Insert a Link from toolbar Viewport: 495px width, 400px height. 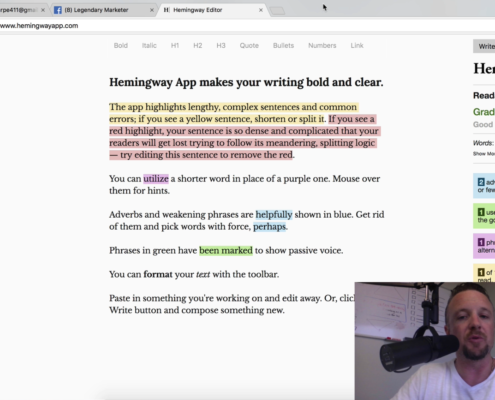tap(357, 46)
